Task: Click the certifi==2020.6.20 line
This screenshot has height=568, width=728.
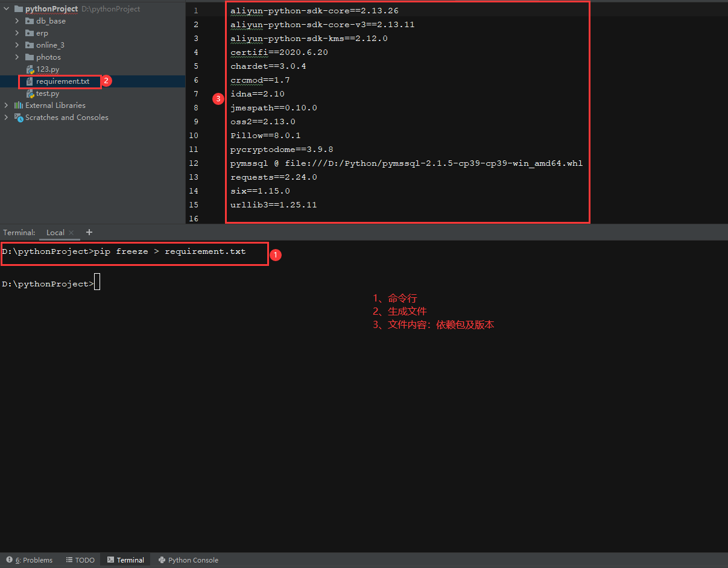Action: 279,52
